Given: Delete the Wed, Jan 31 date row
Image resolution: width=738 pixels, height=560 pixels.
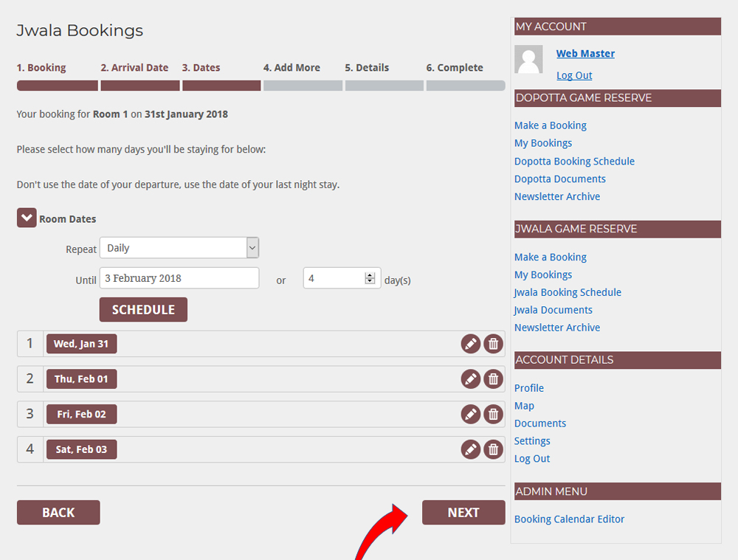Looking at the screenshot, I should [493, 344].
